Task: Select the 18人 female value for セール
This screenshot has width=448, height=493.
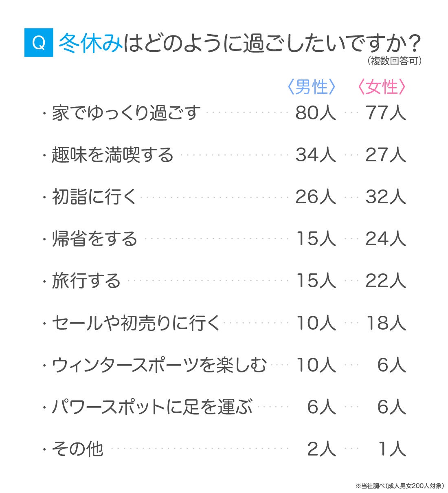Action: coord(386,323)
